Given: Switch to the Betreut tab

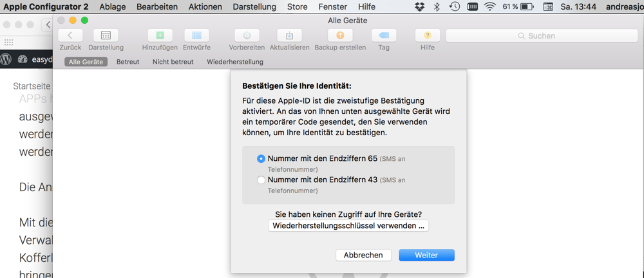Looking at the screenshot, I should (128, 62).
